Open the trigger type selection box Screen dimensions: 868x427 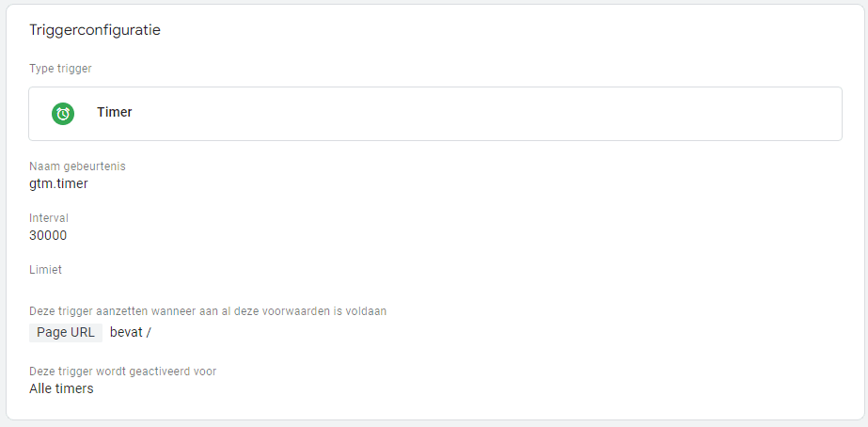point(470,114)
